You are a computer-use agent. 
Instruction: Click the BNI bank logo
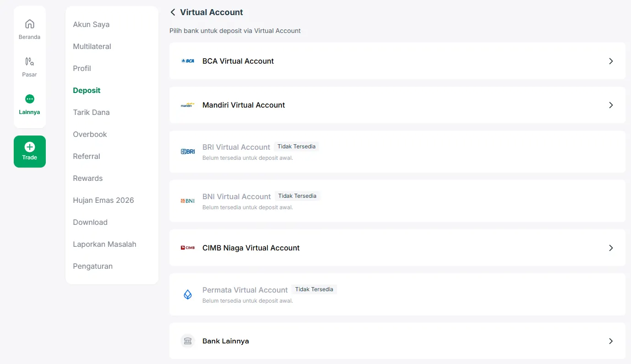click(x=188, y=201)
